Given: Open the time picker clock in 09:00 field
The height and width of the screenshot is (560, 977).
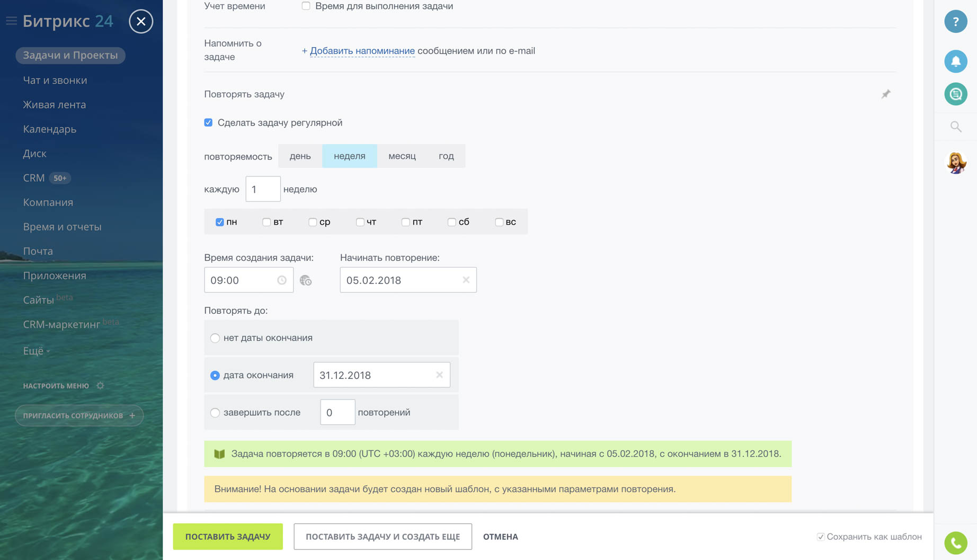Looking at the screenshot, I should click(282, 280).
